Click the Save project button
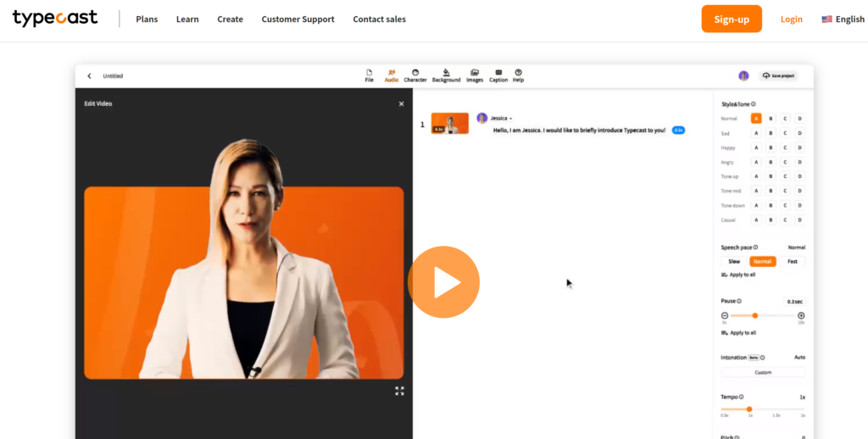This screenshot has width=868, height=439. (778, 75)
